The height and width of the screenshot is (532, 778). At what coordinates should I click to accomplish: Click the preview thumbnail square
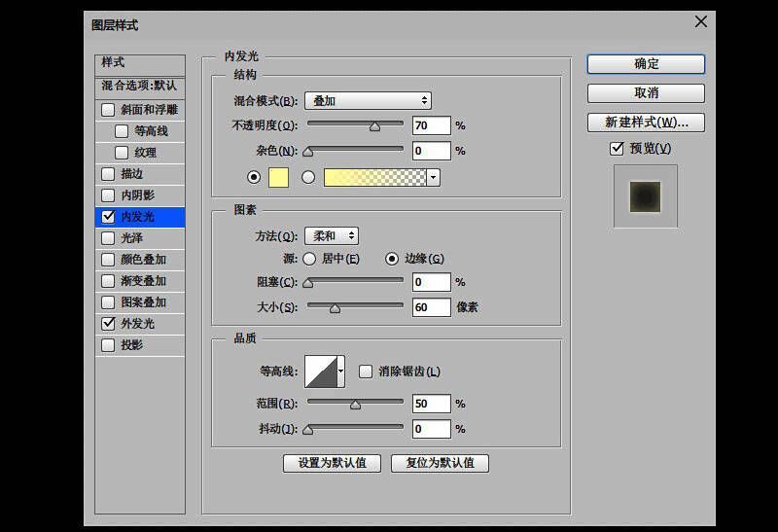[x=645, y=196]
